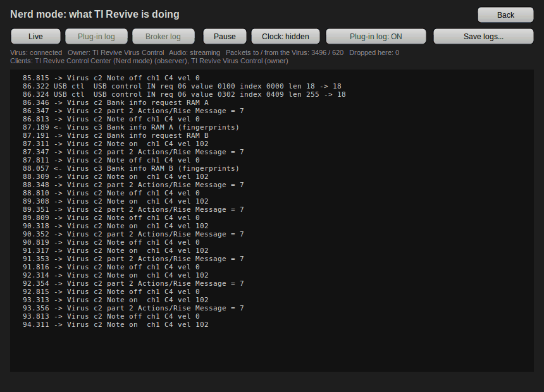Click 'Owner: TI Revive Virus Control' status
The width and height of the screenshot is (544, 392).
tap(116, 52)
